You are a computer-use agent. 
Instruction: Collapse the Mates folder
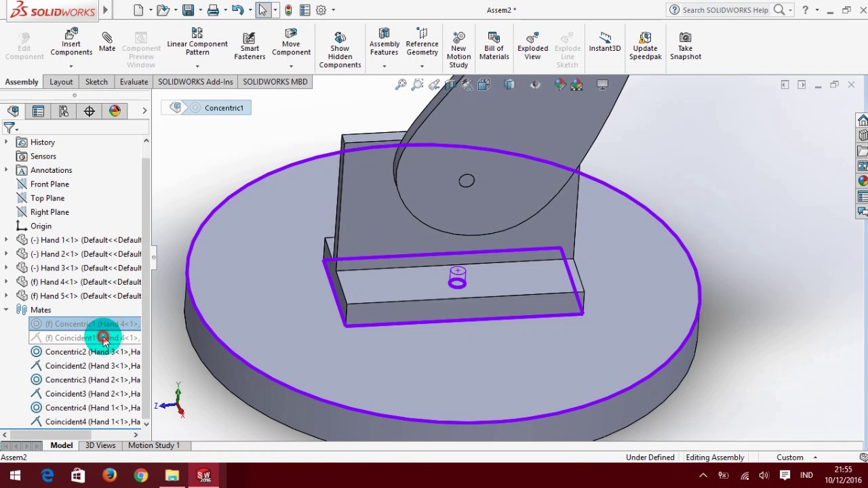coord(6,310)
